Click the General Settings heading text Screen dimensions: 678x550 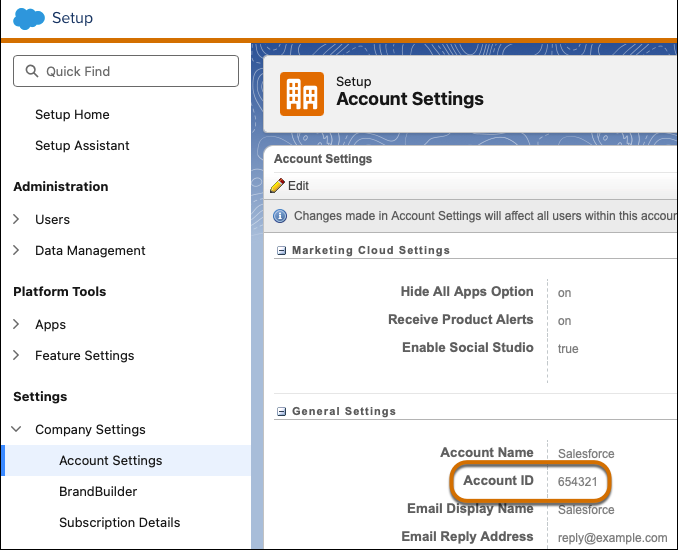click(x=344, y=411)
